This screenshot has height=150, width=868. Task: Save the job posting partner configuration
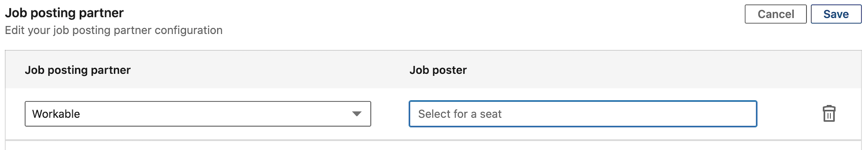click(x=836, y=14)
